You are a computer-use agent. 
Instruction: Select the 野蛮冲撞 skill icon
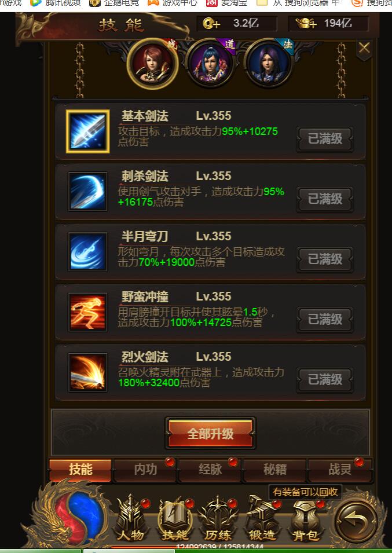88,312
